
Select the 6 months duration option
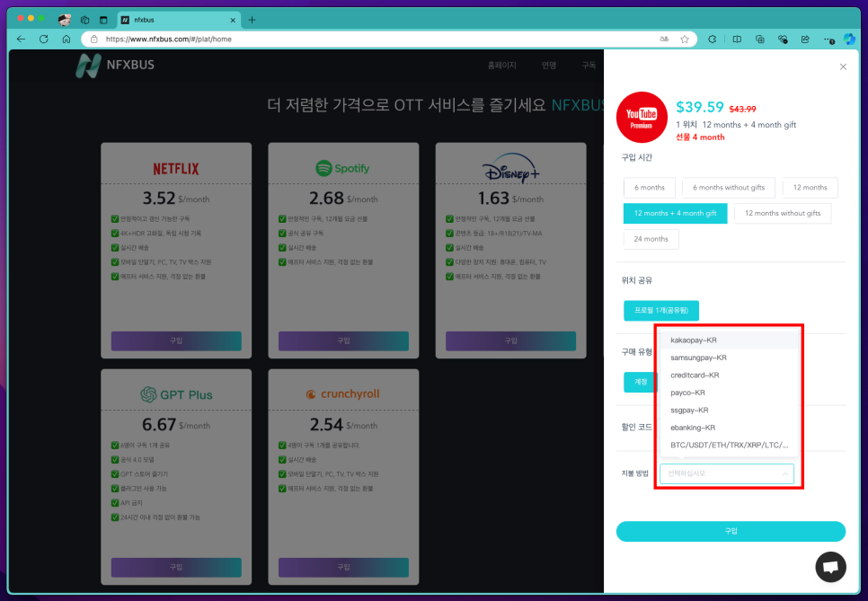650,188
